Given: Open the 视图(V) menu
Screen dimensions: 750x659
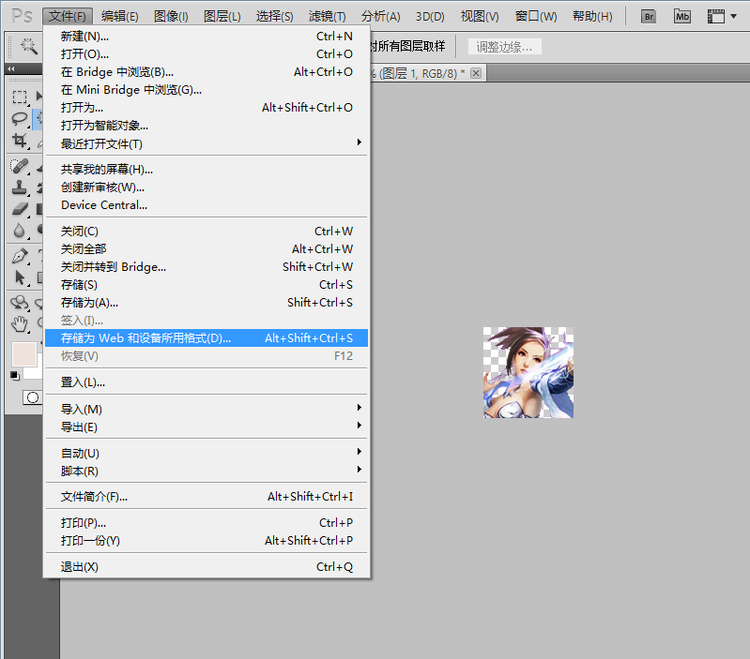Looking at the screenshot, I should tap(479, 17).
